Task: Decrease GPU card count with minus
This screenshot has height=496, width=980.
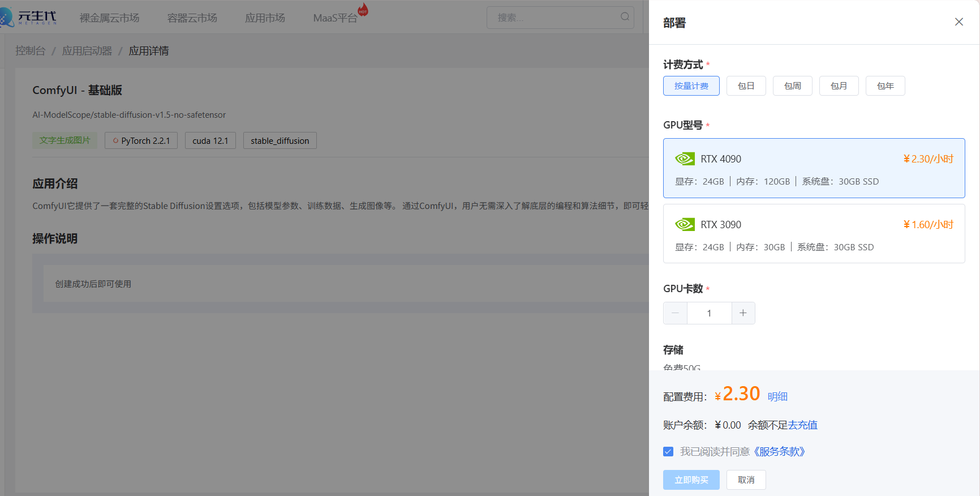Action: point(675,313)
